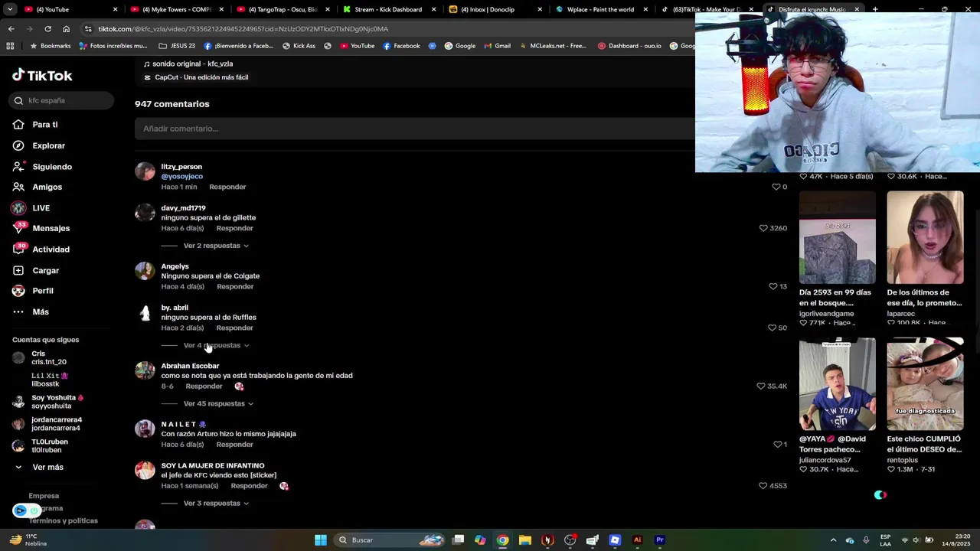Click Responder on davy_md1719's comment
The height and width of the screenshot is (551, 980).
tap(234, 228)
